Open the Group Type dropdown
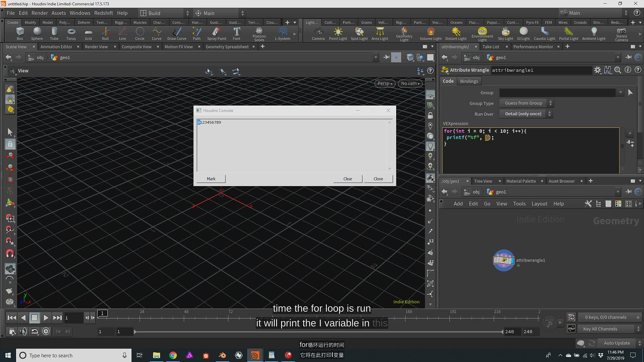The width and height of the screenshot is (644, 362). click(x=526, y=103)
